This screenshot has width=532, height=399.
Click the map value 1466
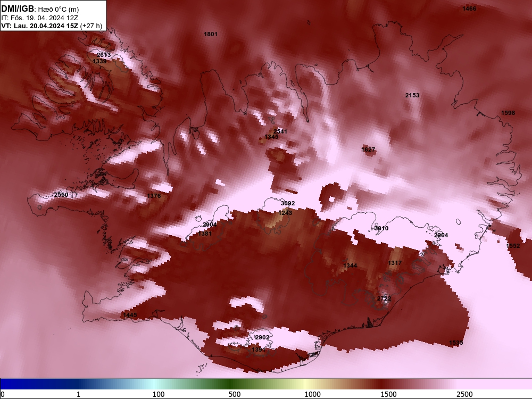[x=469, y=9]
